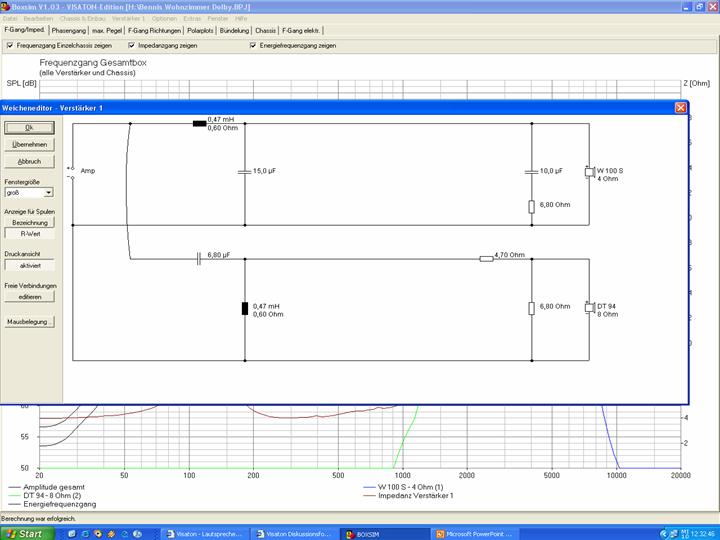Open the Phasengang tab

pos(70,31)
